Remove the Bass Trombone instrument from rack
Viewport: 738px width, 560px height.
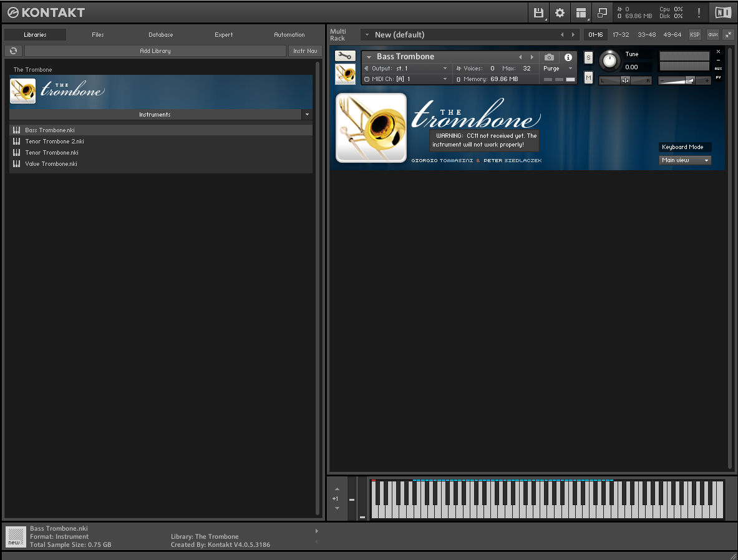click(x=718, y=51)
